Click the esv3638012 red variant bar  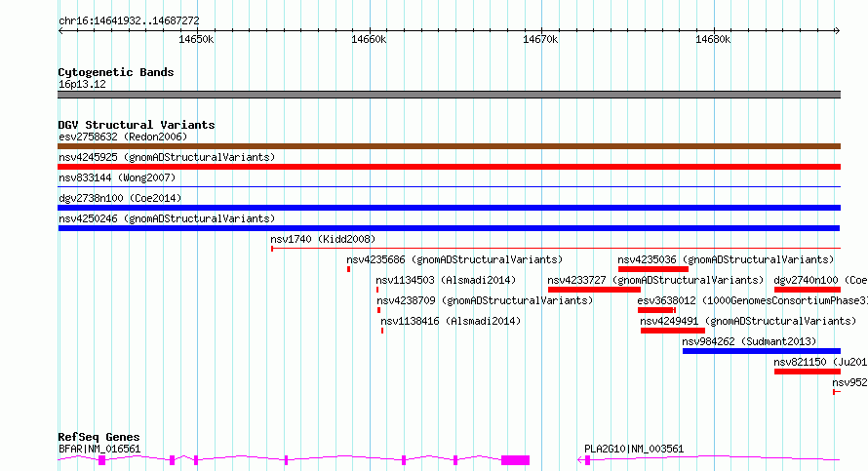(x=655, y=310)
